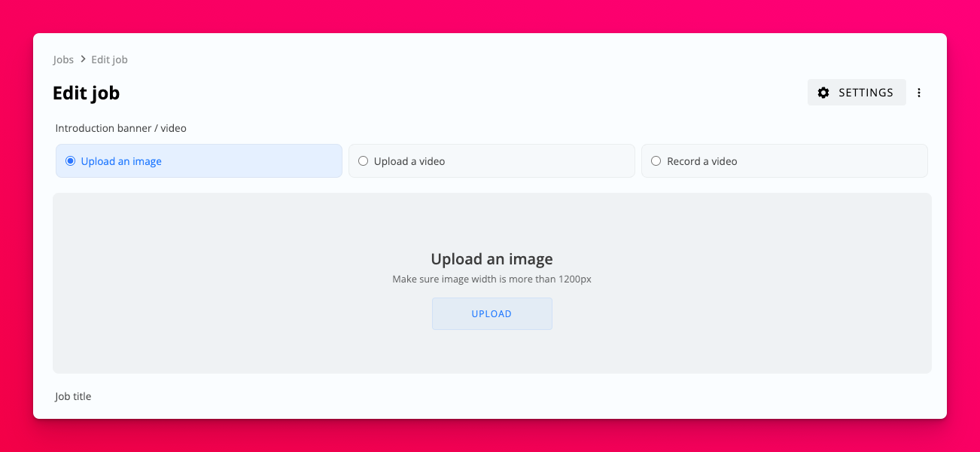This screenshot has height=452, width=980.
Task: Click the 'Edit job' page heading
Action: (x=86, y=93)
